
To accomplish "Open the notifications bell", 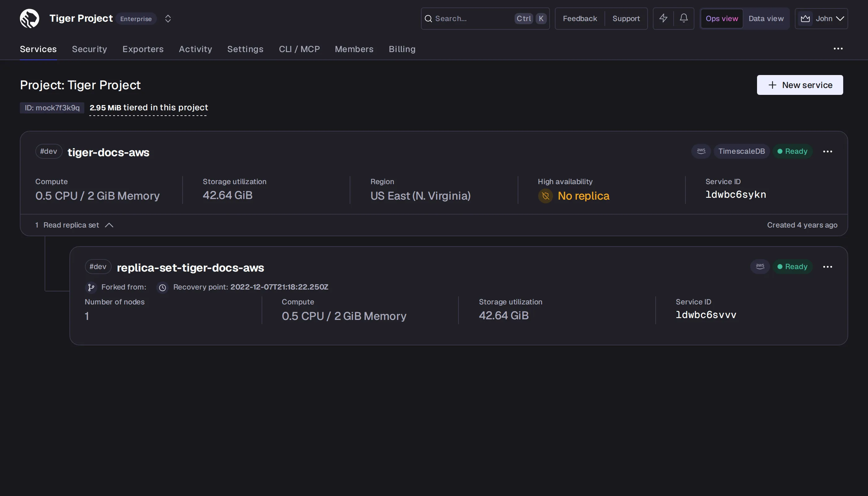I will pos(683,18).
